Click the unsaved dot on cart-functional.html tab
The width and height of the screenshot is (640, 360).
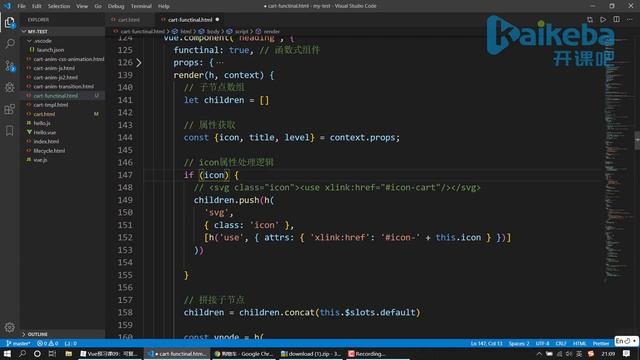tap(217, 20)
